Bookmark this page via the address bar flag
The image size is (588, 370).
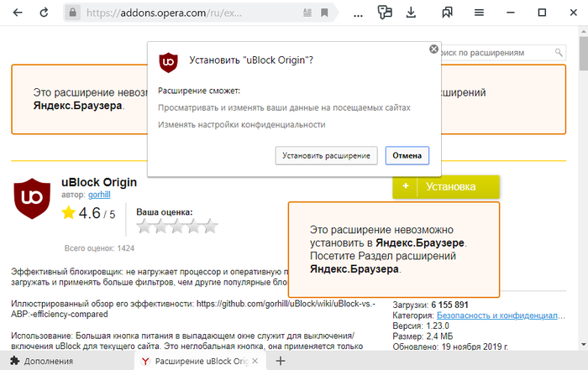click(x=325, y=13)
